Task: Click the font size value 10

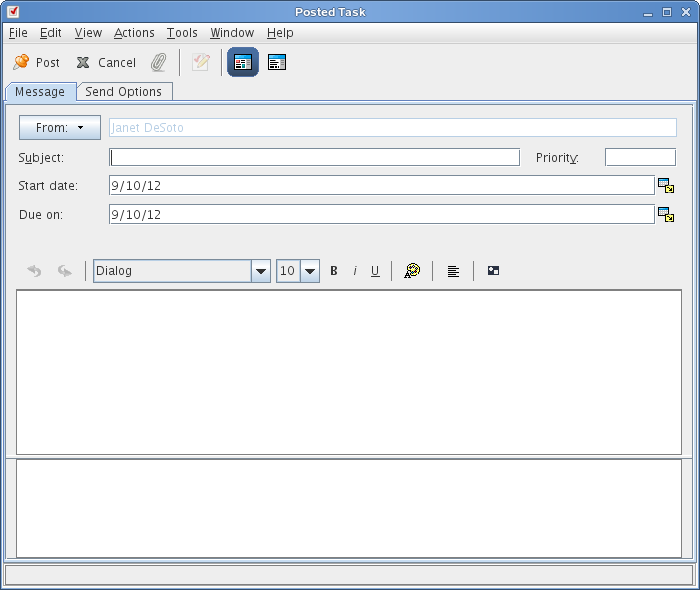Action: click(288, 271)
